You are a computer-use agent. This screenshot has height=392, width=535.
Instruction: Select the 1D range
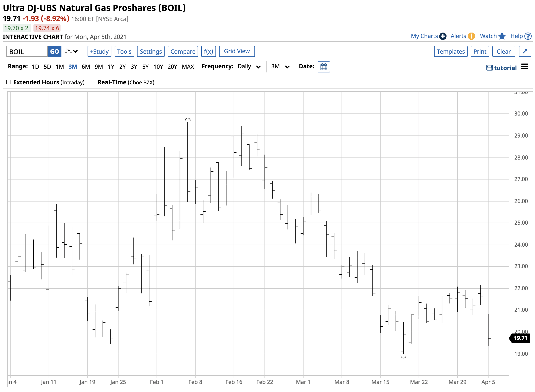(35, 67)
